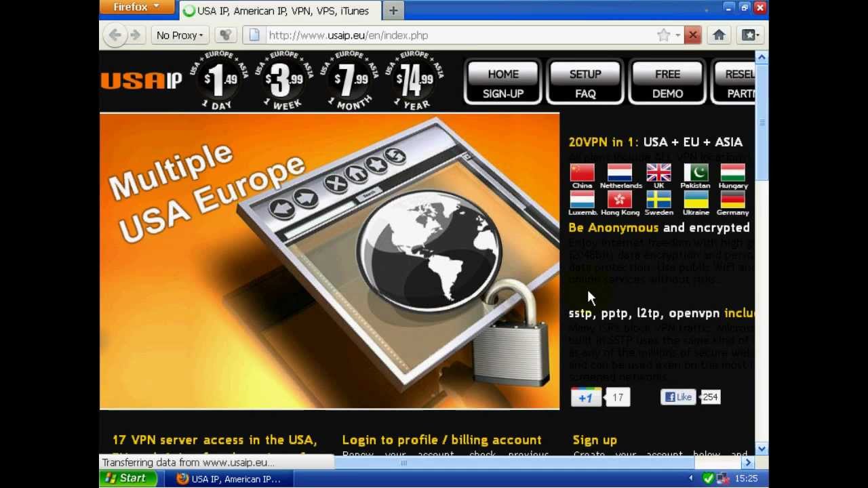Image resolution: width=868 pixels, height=488 pixels.
Task: Select the $3.99 1 Week plan badge
Action: (284, 81)
